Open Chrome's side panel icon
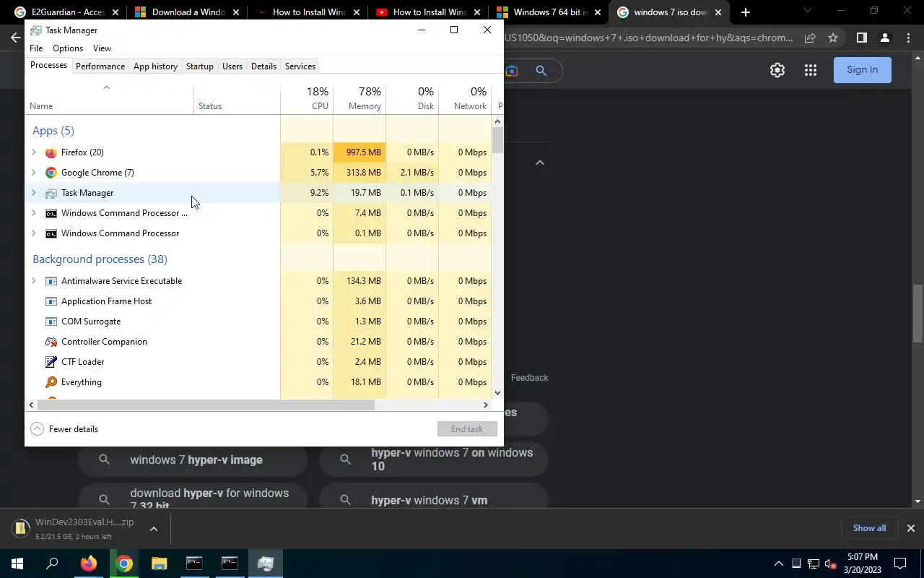The width and height of the screenshot is (924, 578). click(861, 38)
